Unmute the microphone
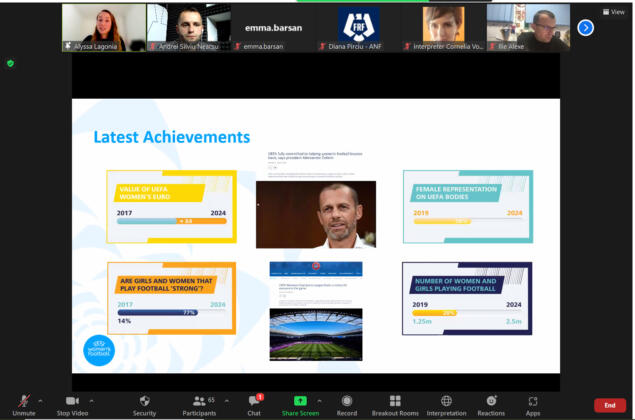This screenshot has height=420, width=635. point(23,405)
